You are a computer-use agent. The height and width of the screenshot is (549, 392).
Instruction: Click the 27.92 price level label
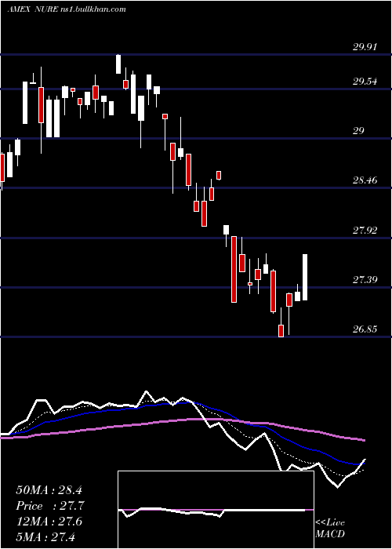click(x=365, y=231)
